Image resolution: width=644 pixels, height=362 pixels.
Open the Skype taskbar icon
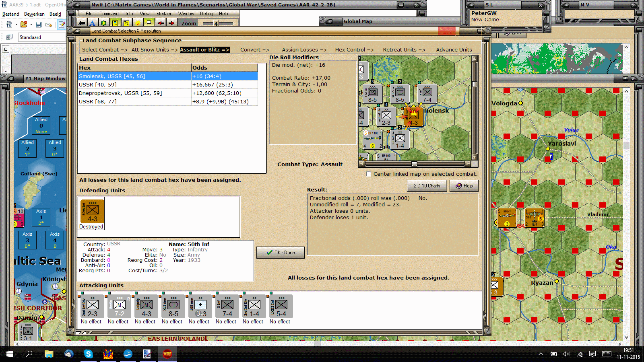coord(89,354)
